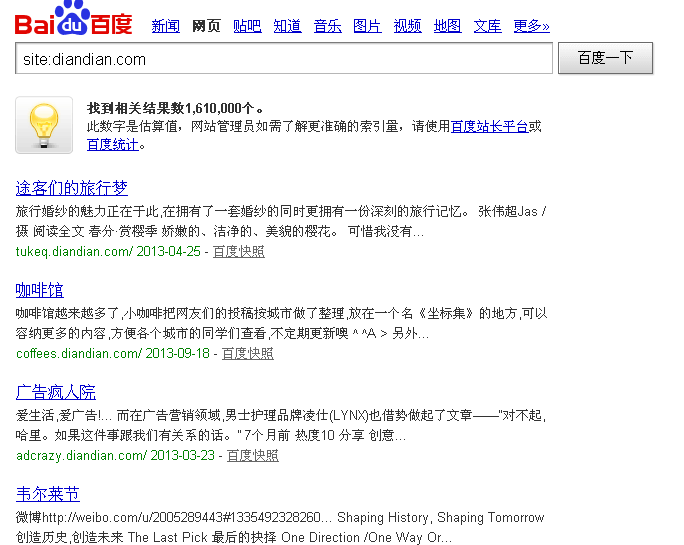Go to the 音乐 music tab
Viewport: 684px width, 545px height.
[328, 26]
